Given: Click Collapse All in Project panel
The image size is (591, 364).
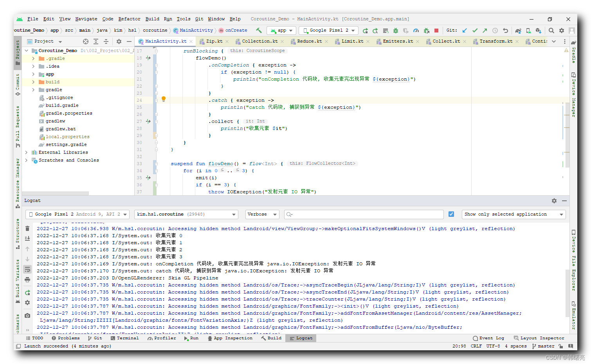Looking at the screenshot, I should 106,41.
